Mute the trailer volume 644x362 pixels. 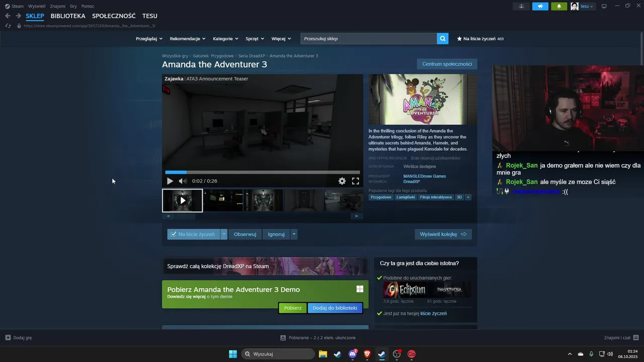click(x=183, y=181)
